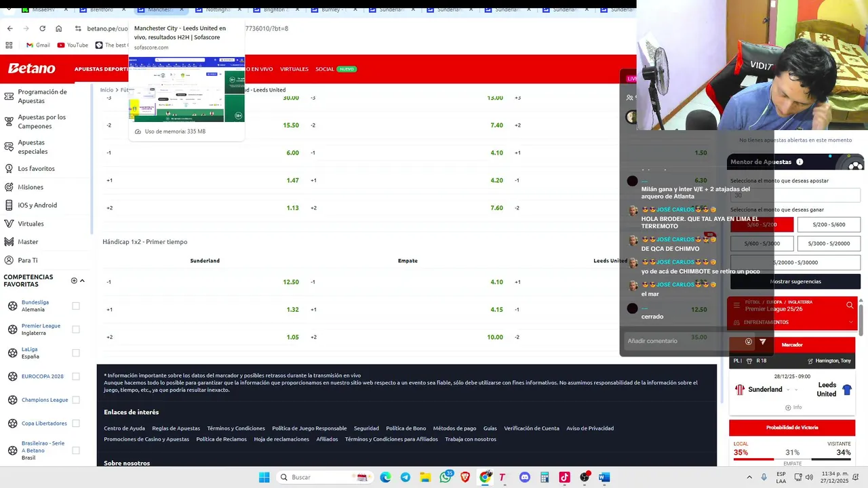The image size is (868, 488).
Task: Click the chat send arrow icon
Action: pyautogui.click(x=763, y=342)
